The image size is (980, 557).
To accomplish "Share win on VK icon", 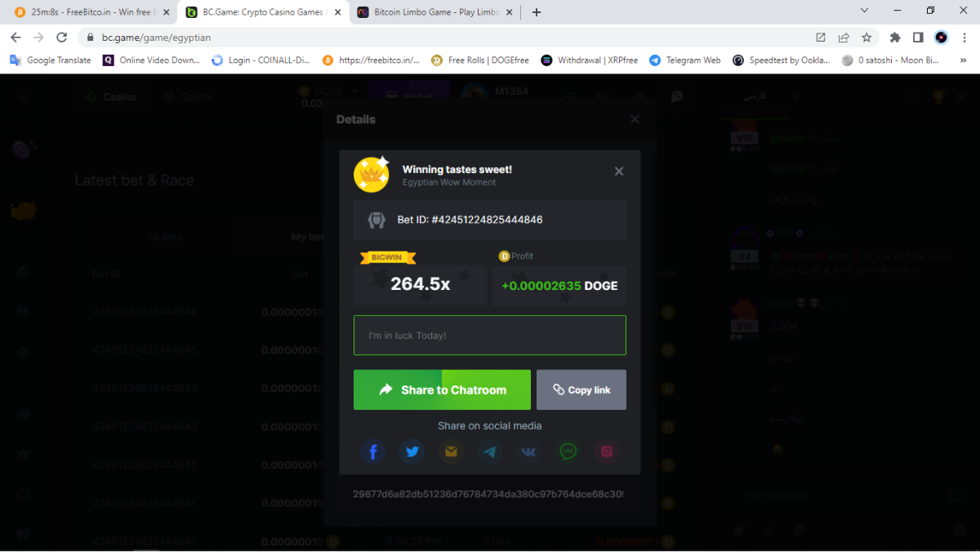I will [528, 452].
